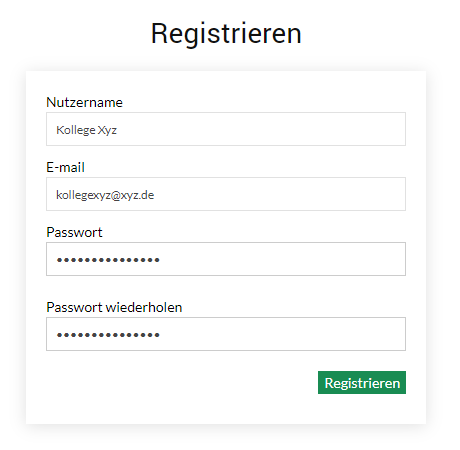Click blank card area beside Registrieren button
Screen dimensions: 460x450
click(182, 383)
